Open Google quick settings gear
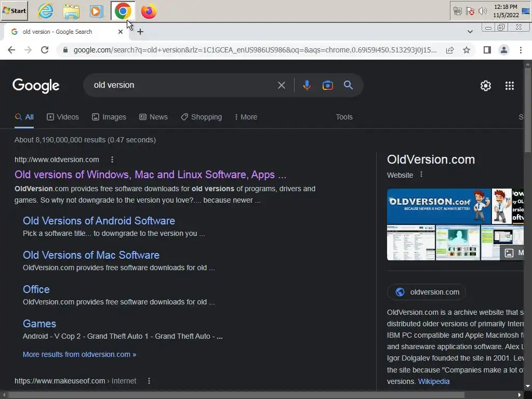532x399 pixels. [x=486, y=86]
